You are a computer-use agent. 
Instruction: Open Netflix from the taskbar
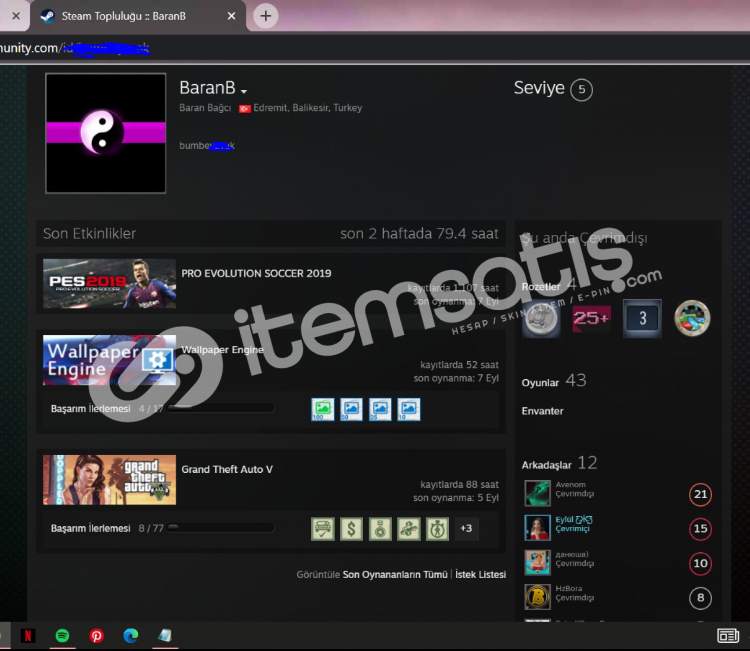pyautogui.click(x=28, y=636)
